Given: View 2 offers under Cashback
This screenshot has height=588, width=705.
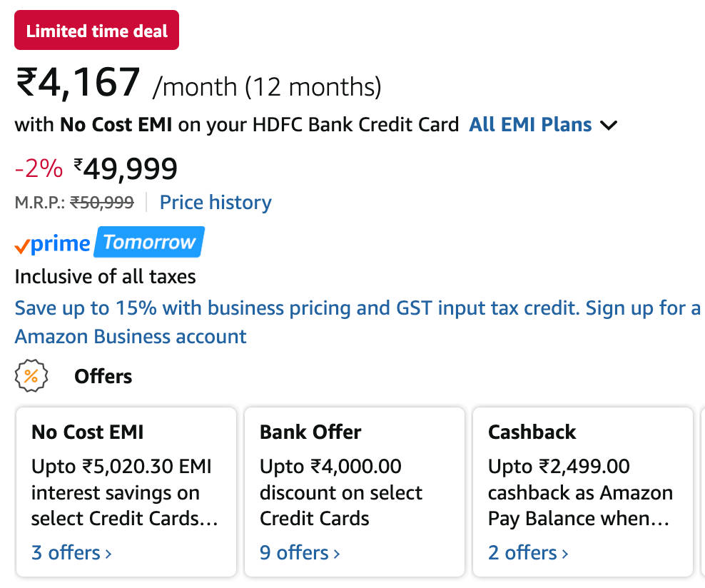Looking at the screenshot, I should coord(528,553).
